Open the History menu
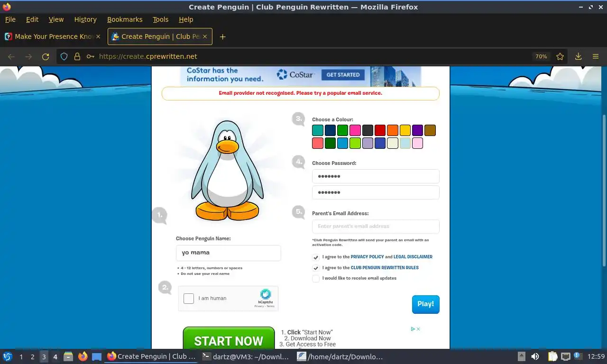Image resolution: width=607 pixels, height=364 pixels. (x=85, y=19)
